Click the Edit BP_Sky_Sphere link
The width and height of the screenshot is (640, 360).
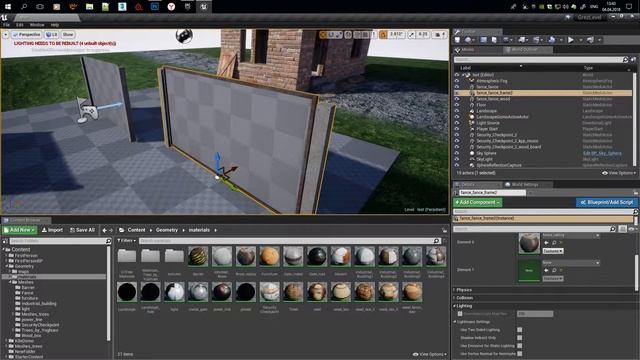(602, 153)
